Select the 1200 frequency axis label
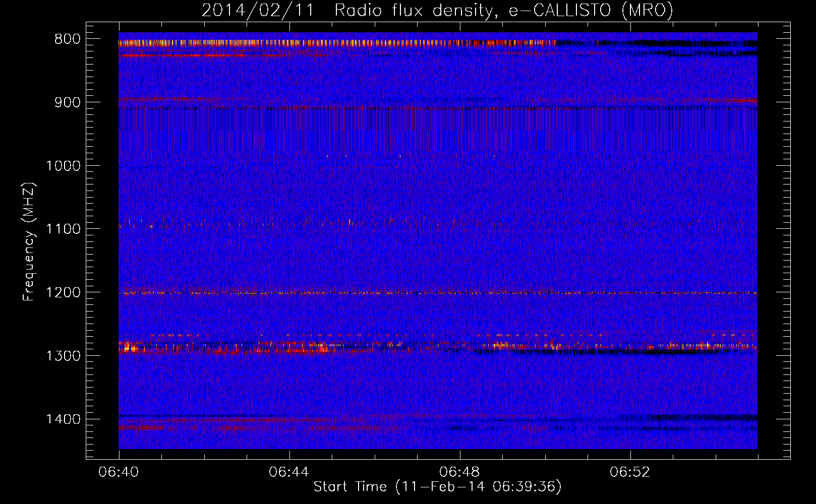The width and height of the screenshot is (816, 504). 63,293
